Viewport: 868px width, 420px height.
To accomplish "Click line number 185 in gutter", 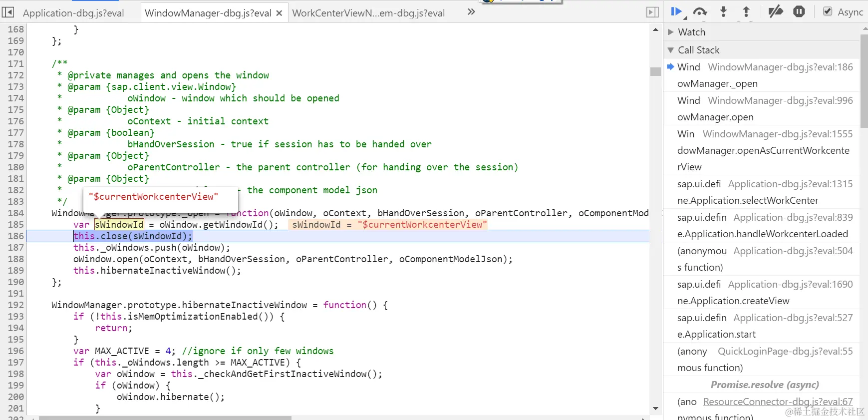I will tap(15, 224).
